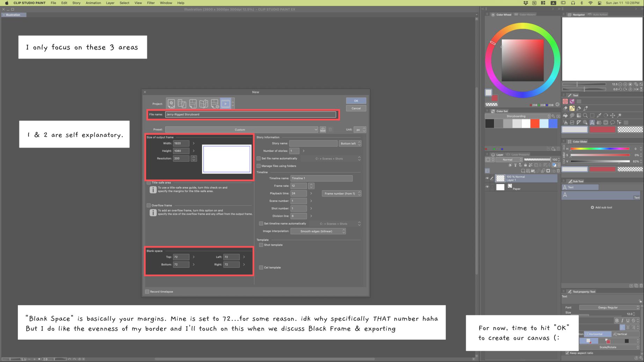Screen dimensions: 644x362
Task: Check Manage files using folders
Action: tap(259, 166)
